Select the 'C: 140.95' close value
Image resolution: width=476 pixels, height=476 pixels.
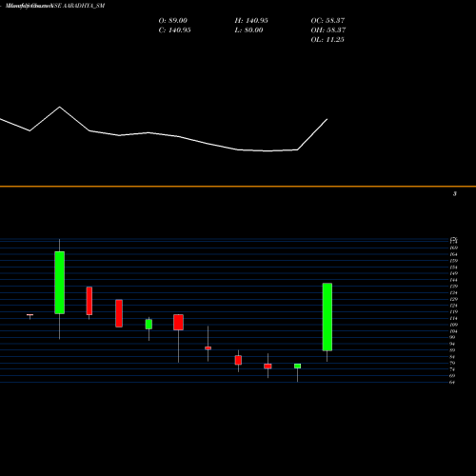tap(174, 30)
